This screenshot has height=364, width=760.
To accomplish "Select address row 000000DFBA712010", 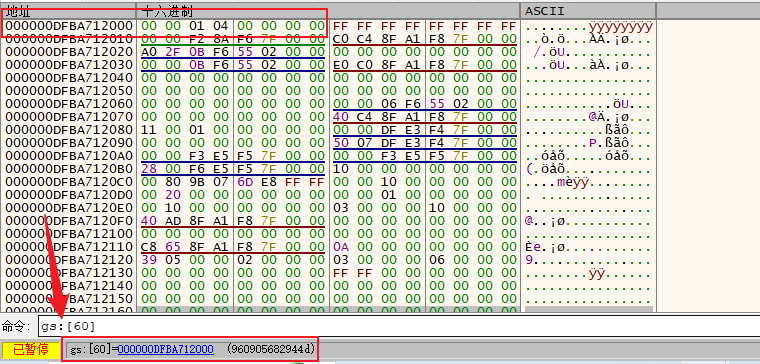I will pos(68,39).
